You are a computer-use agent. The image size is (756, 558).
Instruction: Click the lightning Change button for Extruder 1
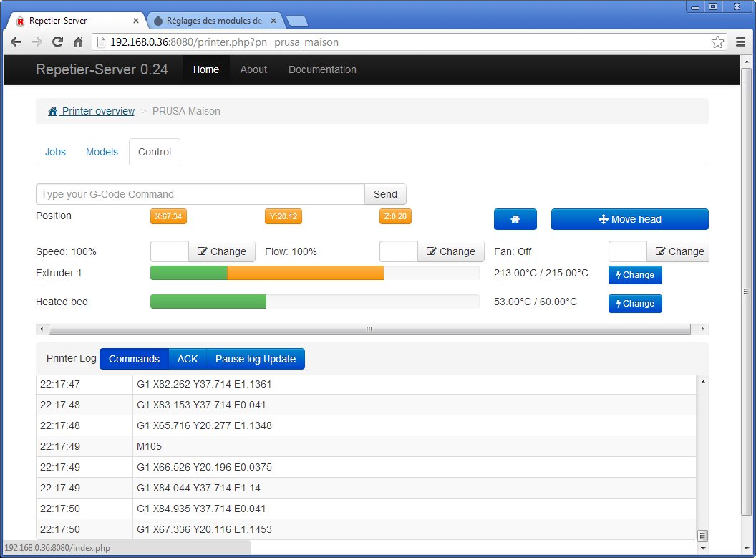coord(634,274)
